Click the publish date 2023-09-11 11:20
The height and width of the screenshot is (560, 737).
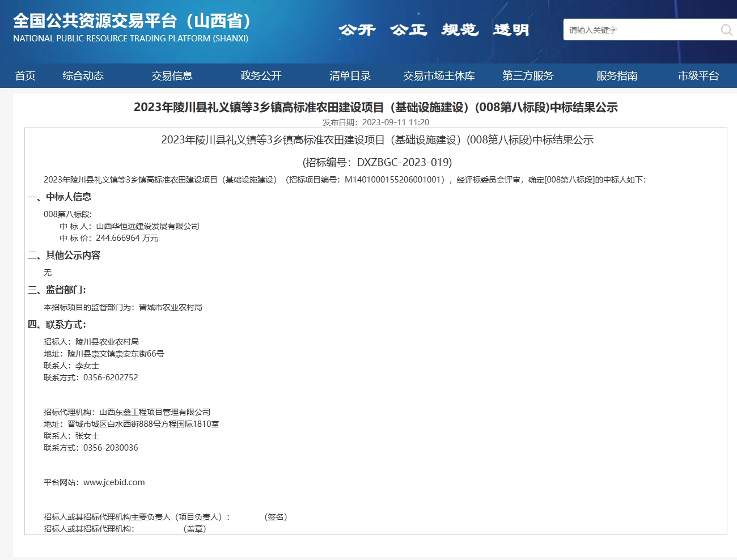pyautogui.click(x=395, y=122)
